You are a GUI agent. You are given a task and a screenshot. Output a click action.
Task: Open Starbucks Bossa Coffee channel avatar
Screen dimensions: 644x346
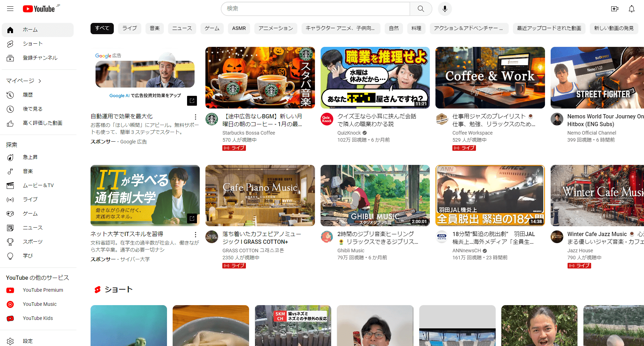coord(212,119)
